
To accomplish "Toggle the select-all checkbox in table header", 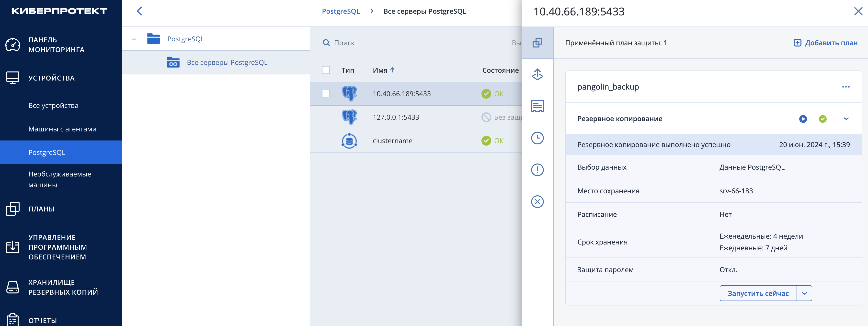I will coord(326,70).
